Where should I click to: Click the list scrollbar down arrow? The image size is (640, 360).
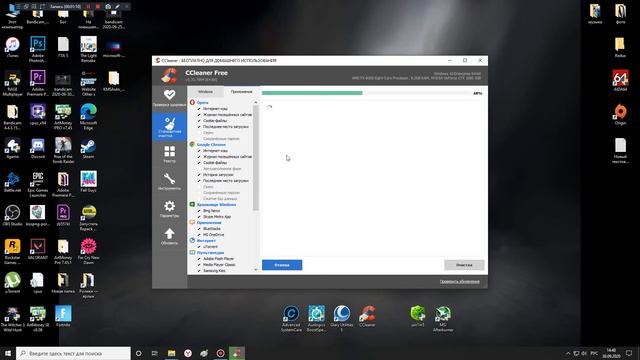[x=256, y=270]
